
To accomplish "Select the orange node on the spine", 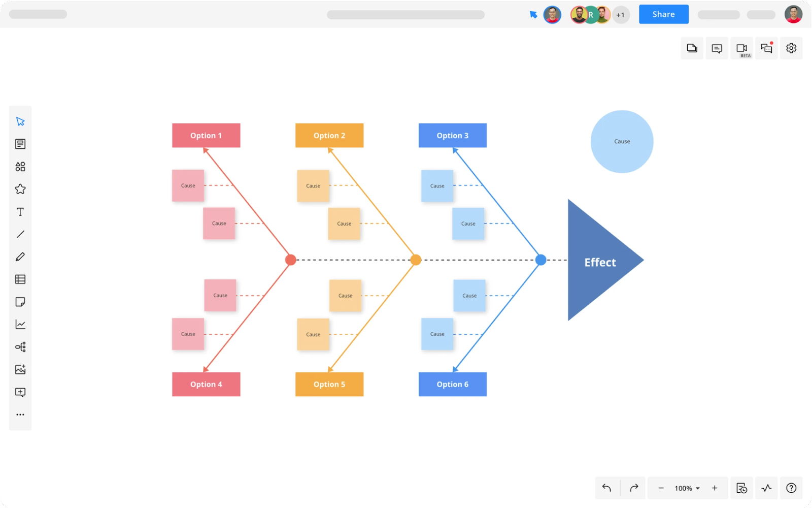I will (416, 260).
